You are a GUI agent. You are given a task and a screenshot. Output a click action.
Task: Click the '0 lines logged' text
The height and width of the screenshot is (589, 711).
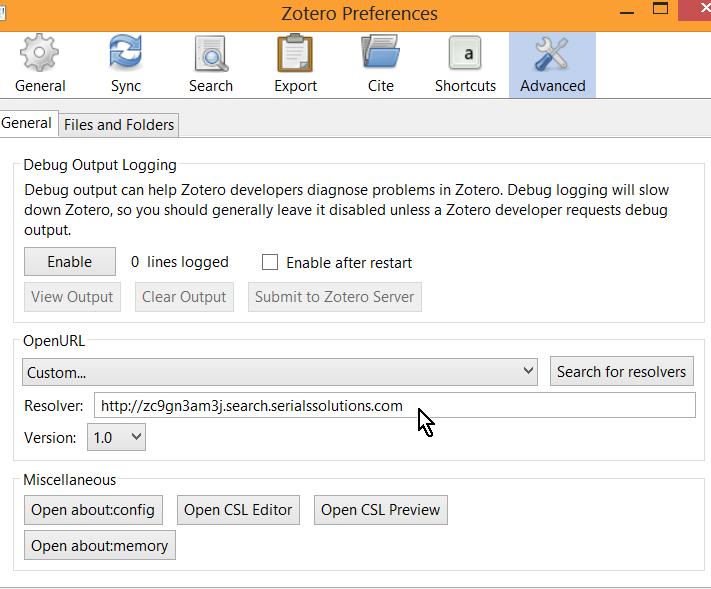(x=180, y=262)
